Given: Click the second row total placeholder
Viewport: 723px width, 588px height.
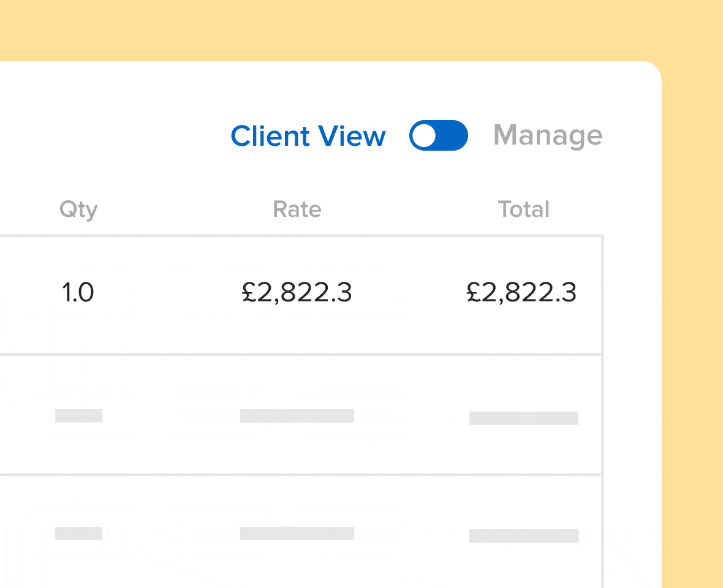Looking at the screenshot, I should tap(524, 418).
